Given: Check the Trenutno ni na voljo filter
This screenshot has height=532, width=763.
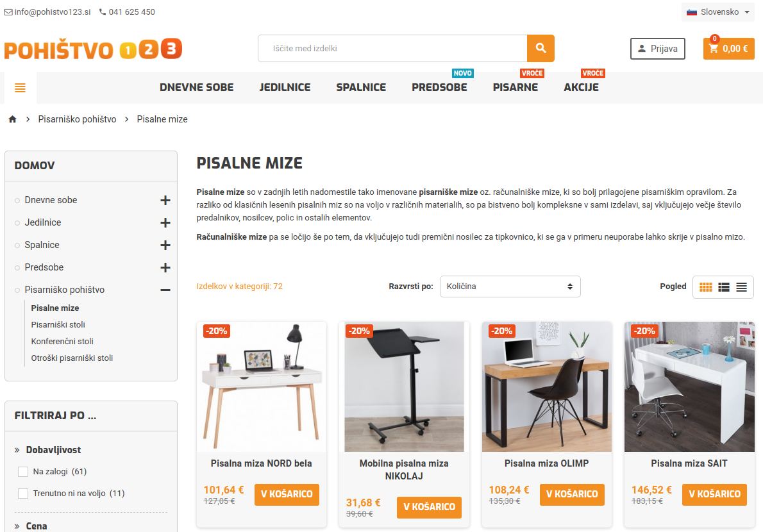Looking at the screenshot, I should point(23,494).
